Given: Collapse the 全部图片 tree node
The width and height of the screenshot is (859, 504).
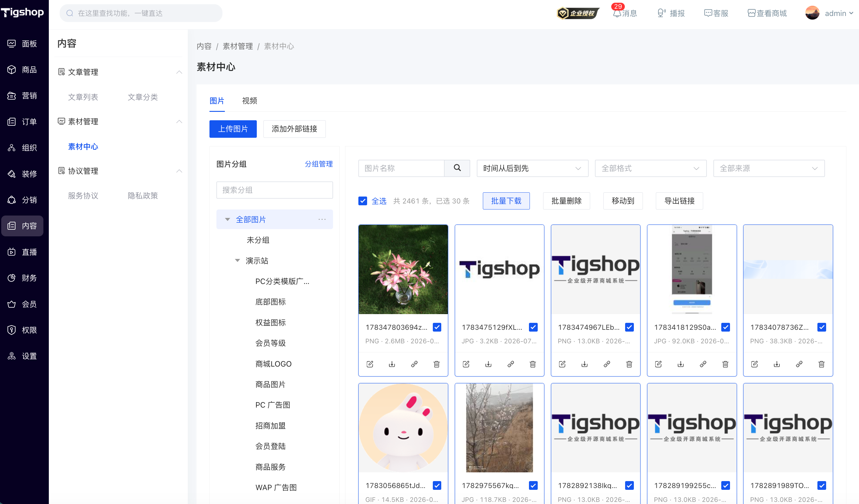Looking at the screenshot, I should (227, 219).
